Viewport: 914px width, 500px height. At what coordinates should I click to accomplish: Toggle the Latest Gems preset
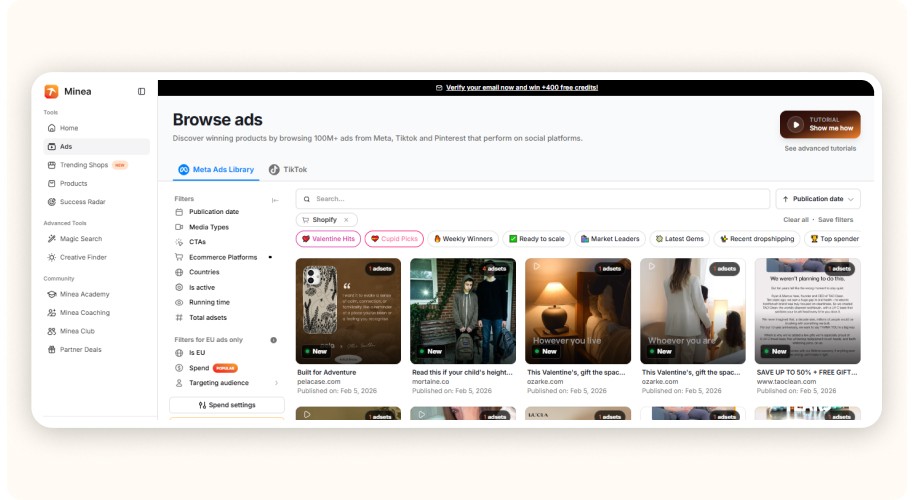pyautogui.click(x=680, y=239)
